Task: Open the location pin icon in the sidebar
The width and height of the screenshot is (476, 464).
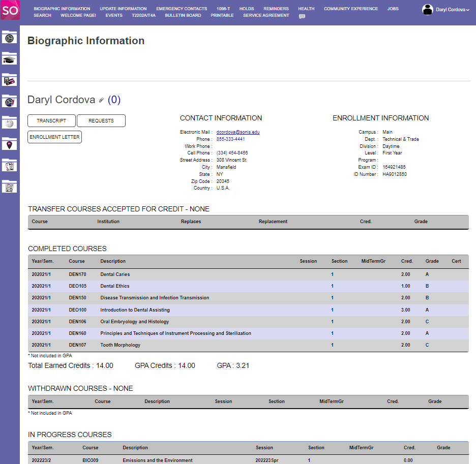Action: coord(9,144)
